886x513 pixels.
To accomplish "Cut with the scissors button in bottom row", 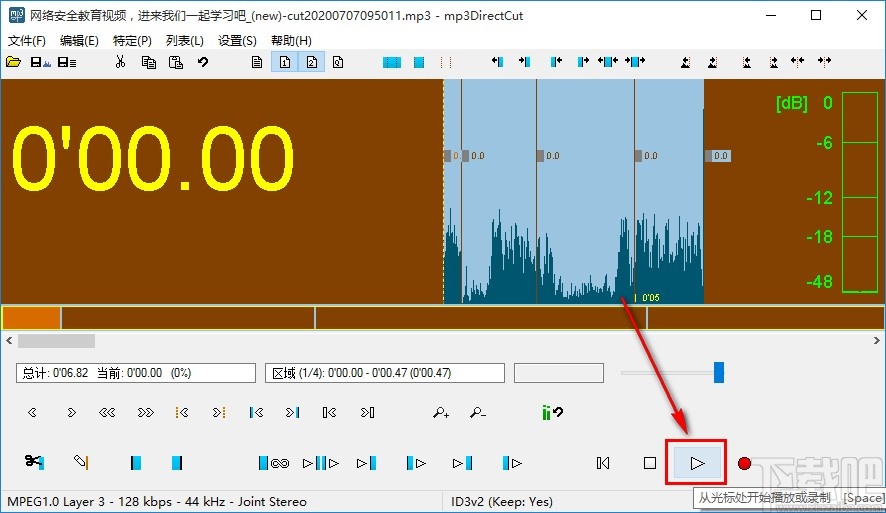I will tap(34, 462).
